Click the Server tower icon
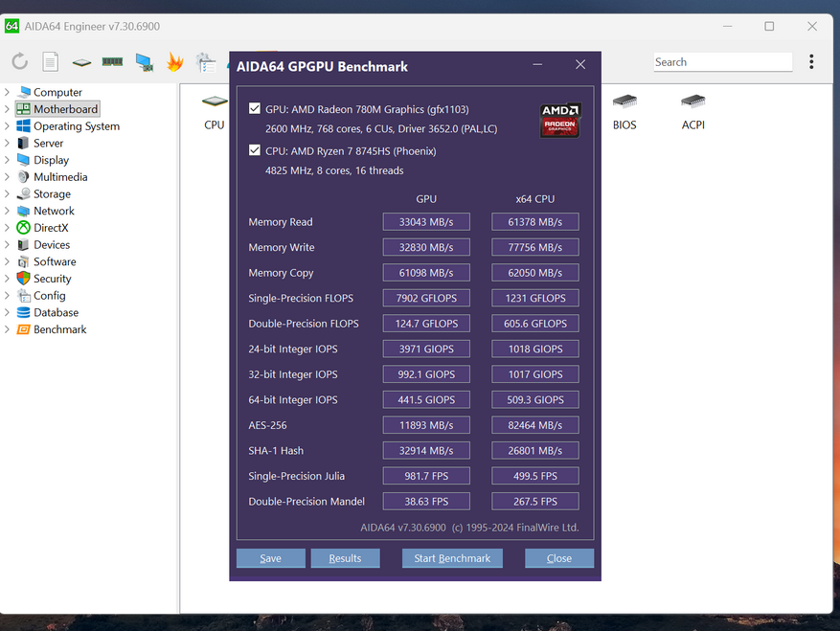 pyautogui.click(x=24, y=143)
